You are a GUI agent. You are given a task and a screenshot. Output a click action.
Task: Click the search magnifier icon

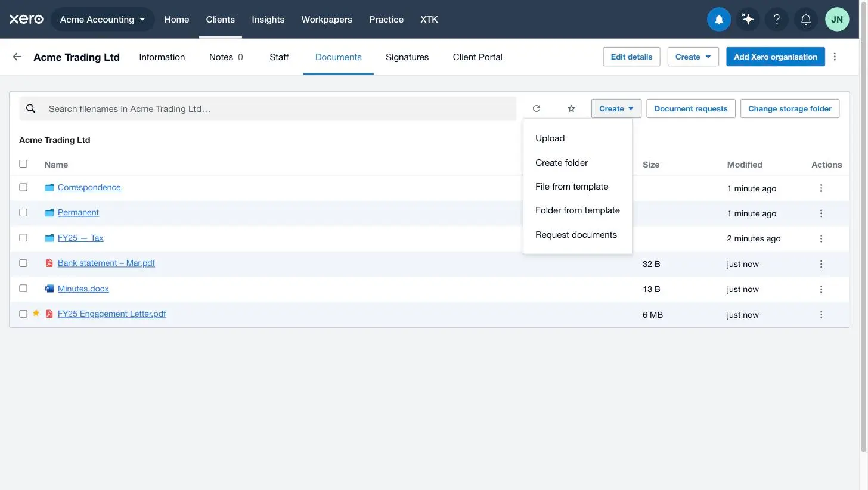click(31, 108)
